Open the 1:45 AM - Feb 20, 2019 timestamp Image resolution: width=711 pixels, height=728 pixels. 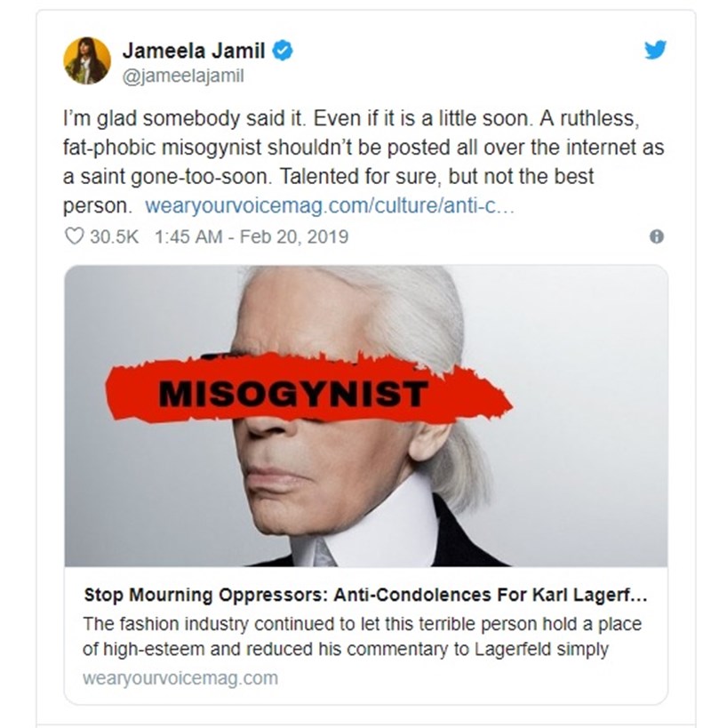(x=252, y=236)
